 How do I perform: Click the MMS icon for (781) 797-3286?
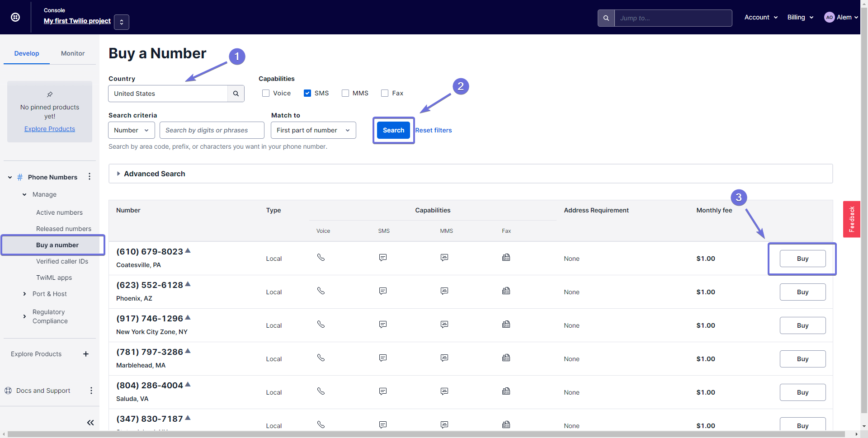point(444,358)
